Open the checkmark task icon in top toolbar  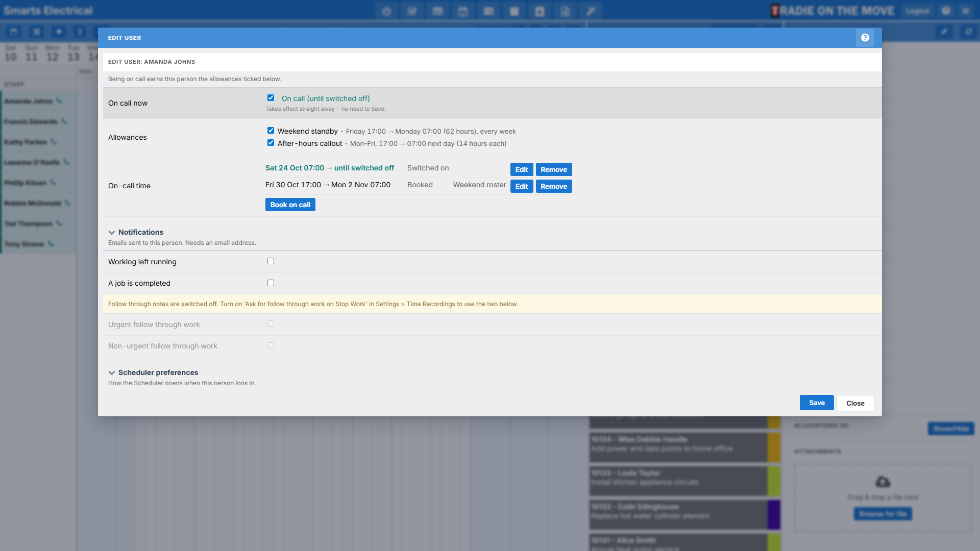click(412, 11)
